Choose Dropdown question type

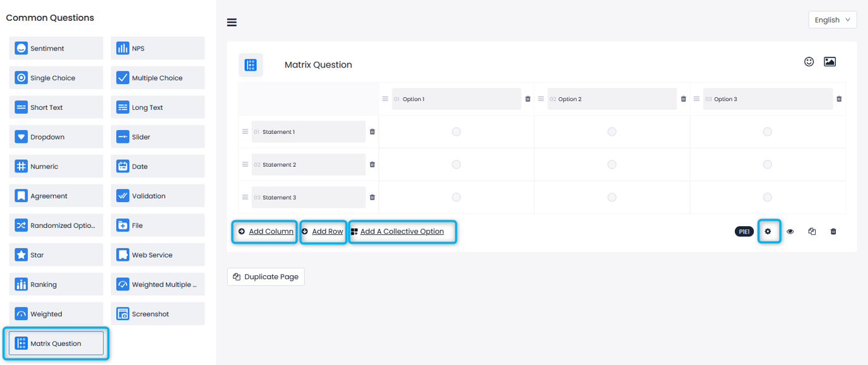coord(56,137)
